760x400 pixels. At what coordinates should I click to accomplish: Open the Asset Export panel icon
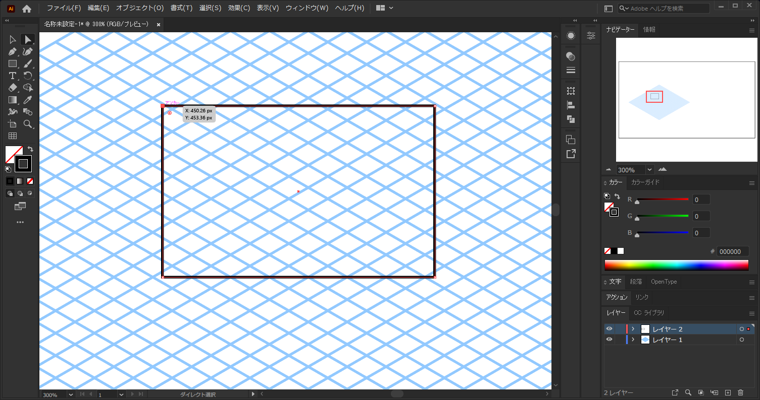point(571,154)
